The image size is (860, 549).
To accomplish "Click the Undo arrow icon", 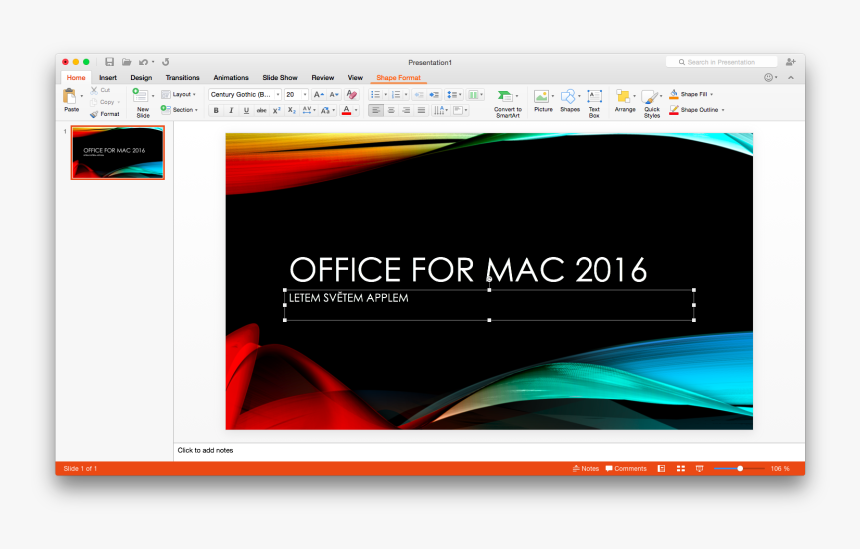I will point(143,62).
